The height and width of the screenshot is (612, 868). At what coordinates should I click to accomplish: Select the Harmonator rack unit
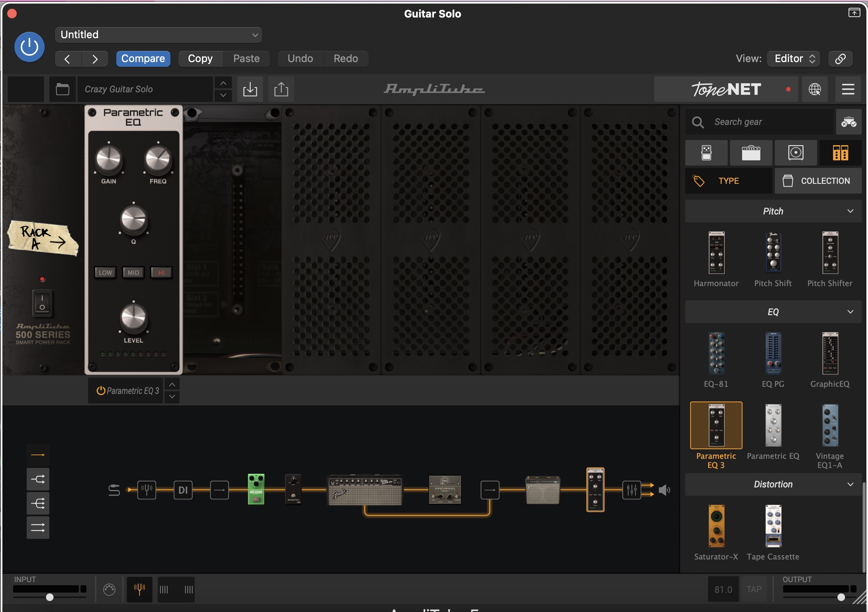click(716, 259)
